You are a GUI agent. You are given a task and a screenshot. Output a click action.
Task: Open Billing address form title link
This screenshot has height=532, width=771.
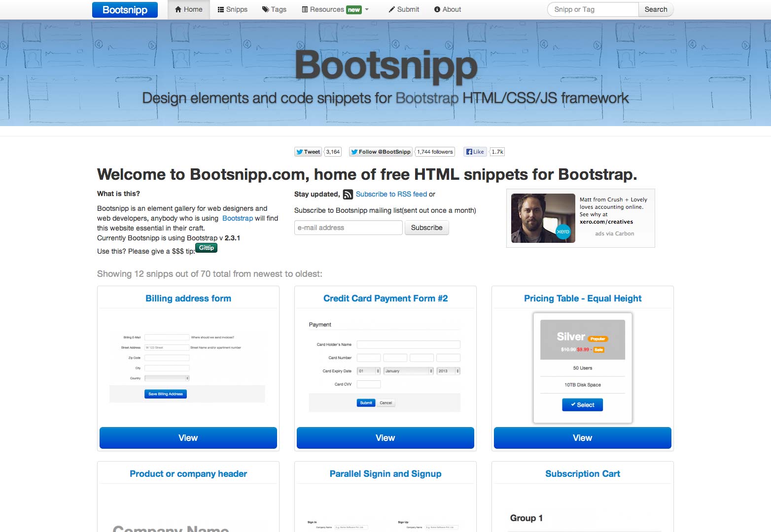(188, 299)
